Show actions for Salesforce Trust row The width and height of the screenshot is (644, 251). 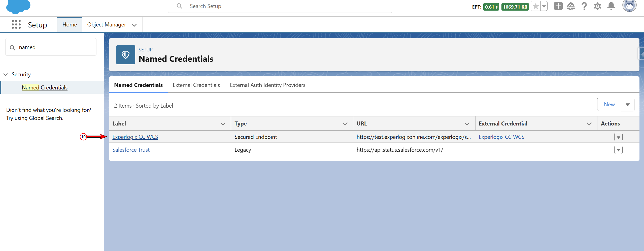tap(618, 150)
